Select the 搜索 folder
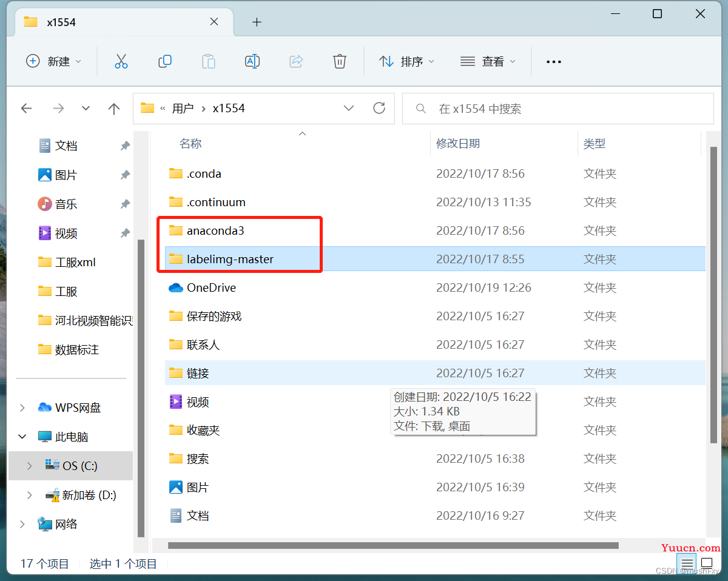 (x=435, y=458)
